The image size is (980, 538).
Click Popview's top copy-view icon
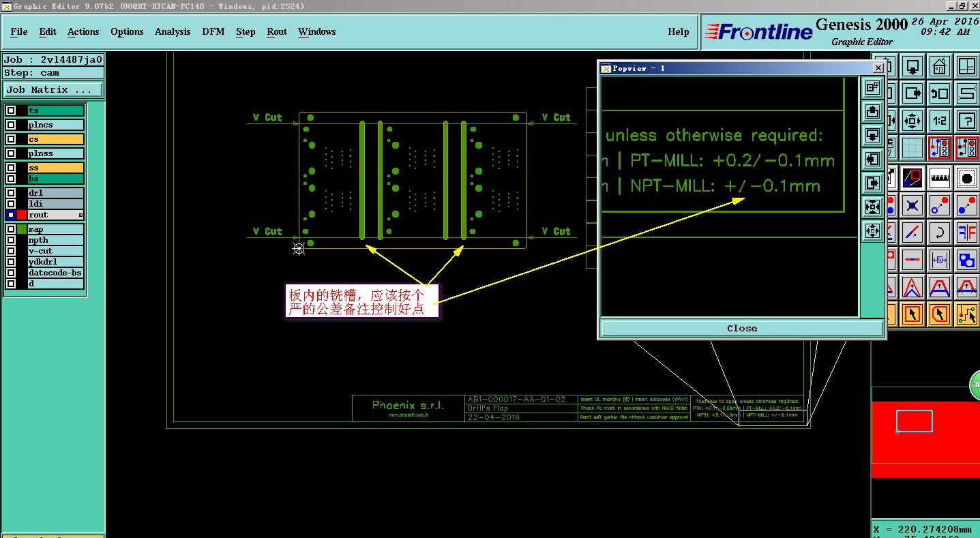tap(872, 87)
